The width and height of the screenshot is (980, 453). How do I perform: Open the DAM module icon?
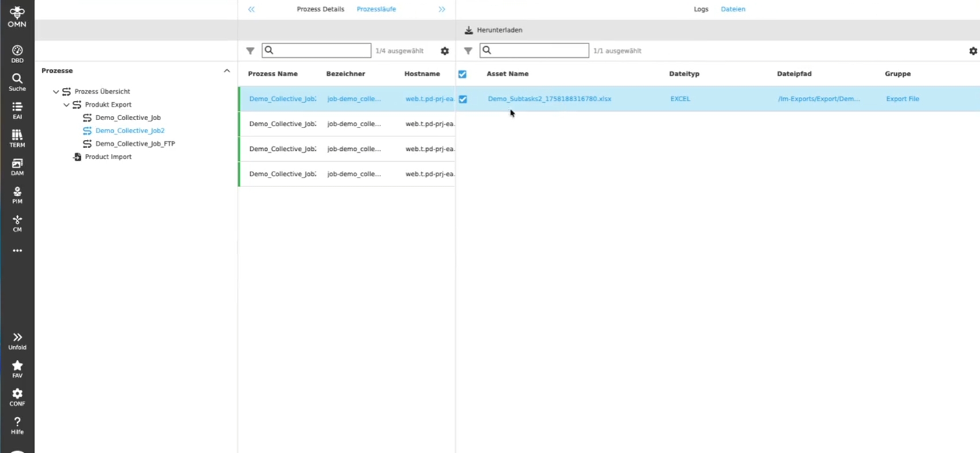coord(17,167)
